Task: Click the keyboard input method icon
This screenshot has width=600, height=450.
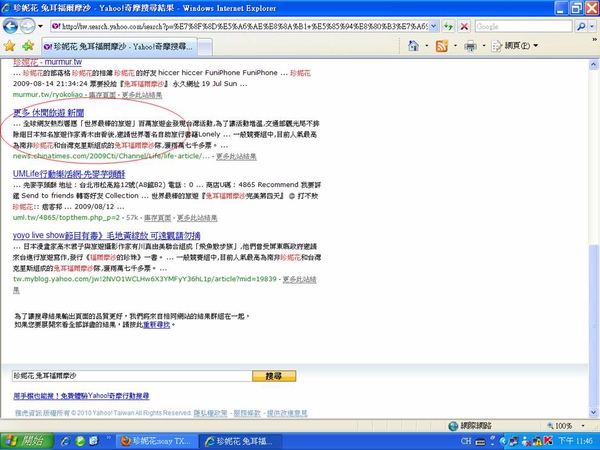Action: tap(480, 442)
